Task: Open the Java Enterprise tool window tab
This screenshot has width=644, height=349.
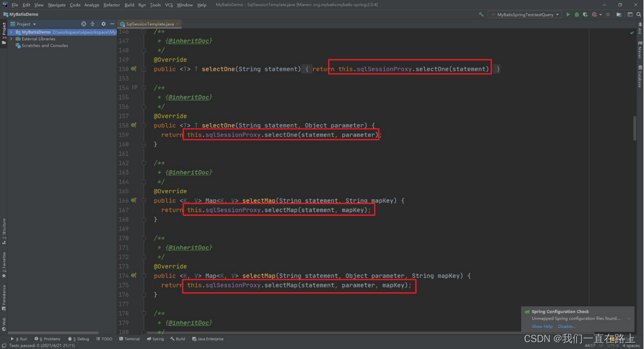Action: coord(208,339)
